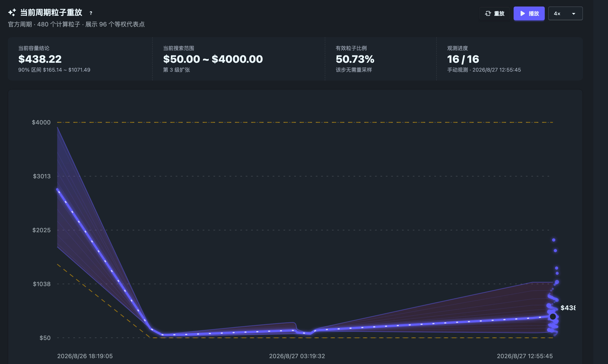The image size is (608, 364).
Task: Select the current conclusion dot on chart
Action: [553, 316]
